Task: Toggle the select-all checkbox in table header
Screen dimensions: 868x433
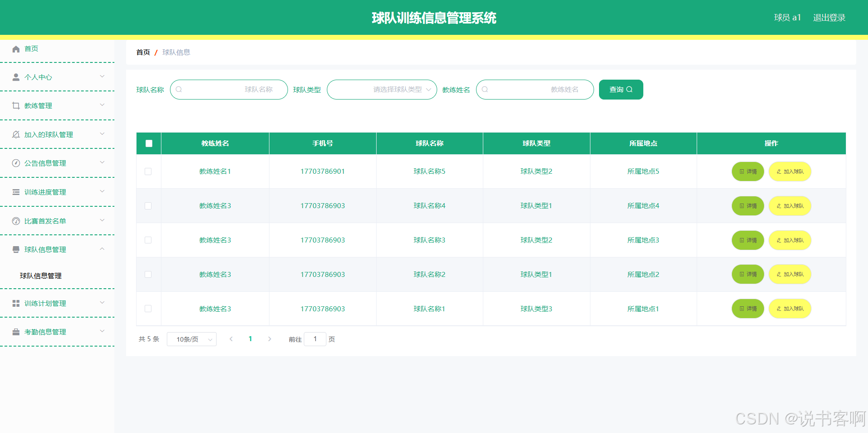Action: pyautogui.click(x=149, y=143)
